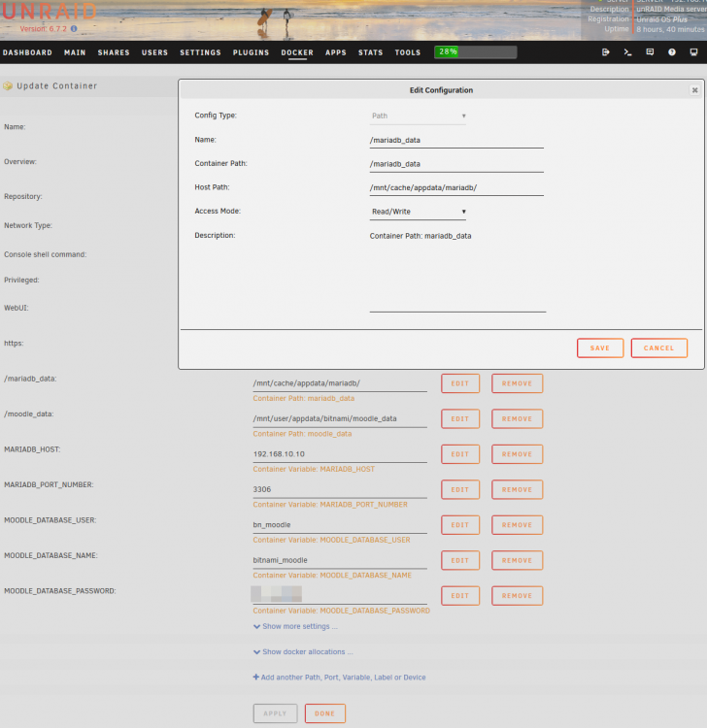Click the /mariadb_data host path field
The image size is (707, 728).
340,383
